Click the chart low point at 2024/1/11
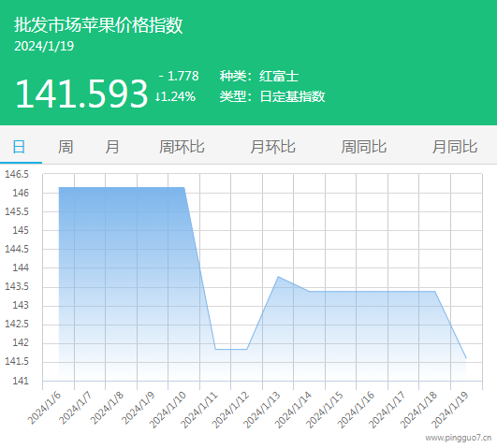This screenshot has width=497, height=448. pos(215,349)
